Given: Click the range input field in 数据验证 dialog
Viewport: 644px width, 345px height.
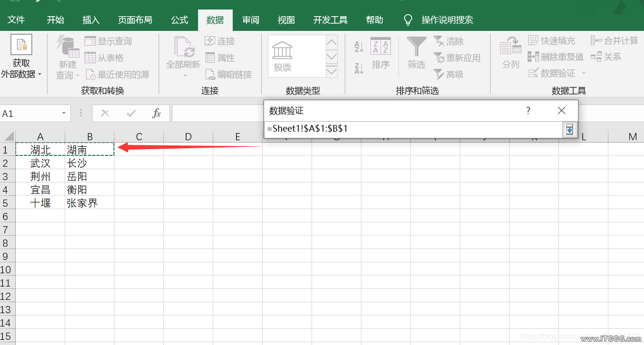Looking at the screenshot, I should 413,129.
